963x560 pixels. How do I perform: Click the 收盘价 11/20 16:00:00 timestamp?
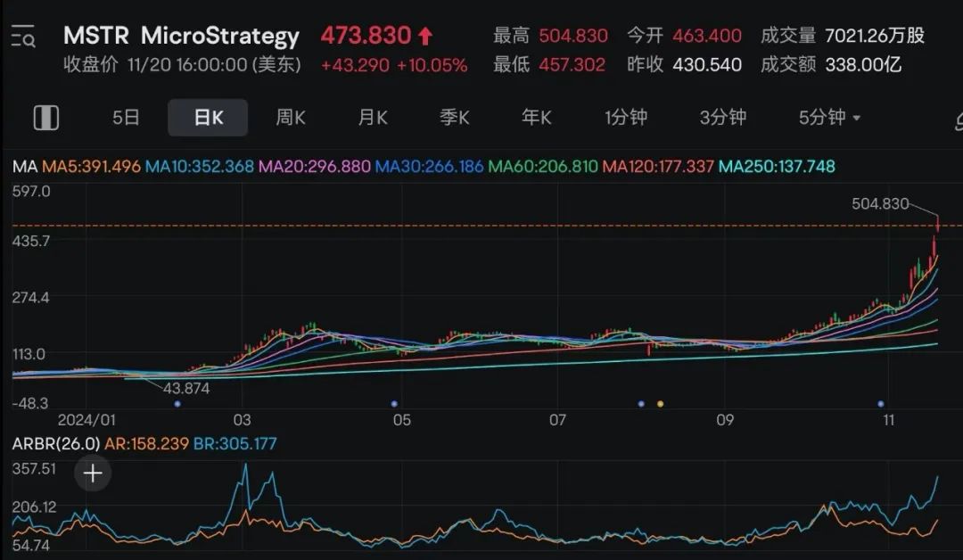(x=183, y=64)
